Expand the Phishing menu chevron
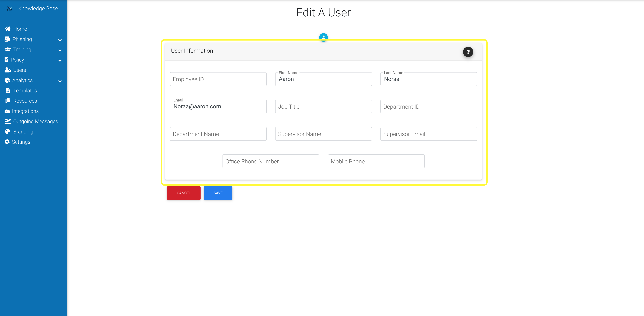644x316 pixels. 60,40
